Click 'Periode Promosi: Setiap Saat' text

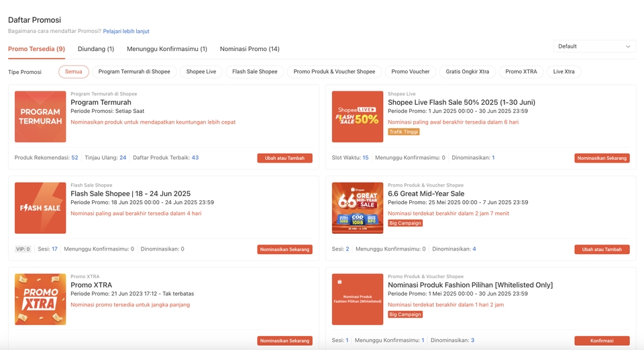coord(107,111)
